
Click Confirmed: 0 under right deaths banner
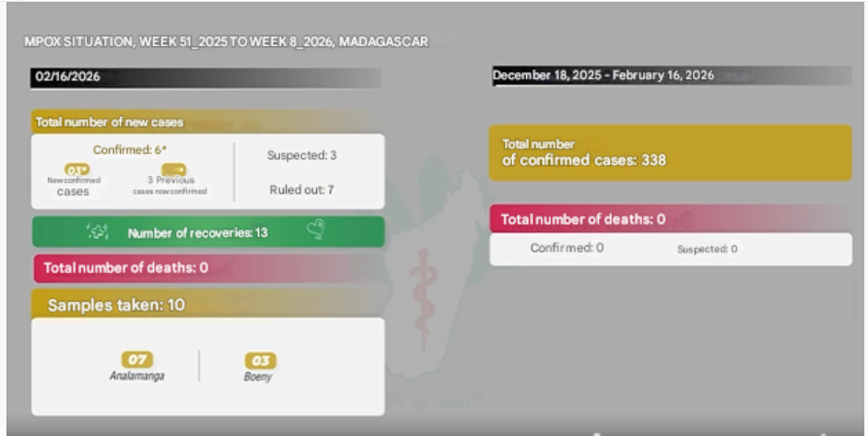coord(567,248)
